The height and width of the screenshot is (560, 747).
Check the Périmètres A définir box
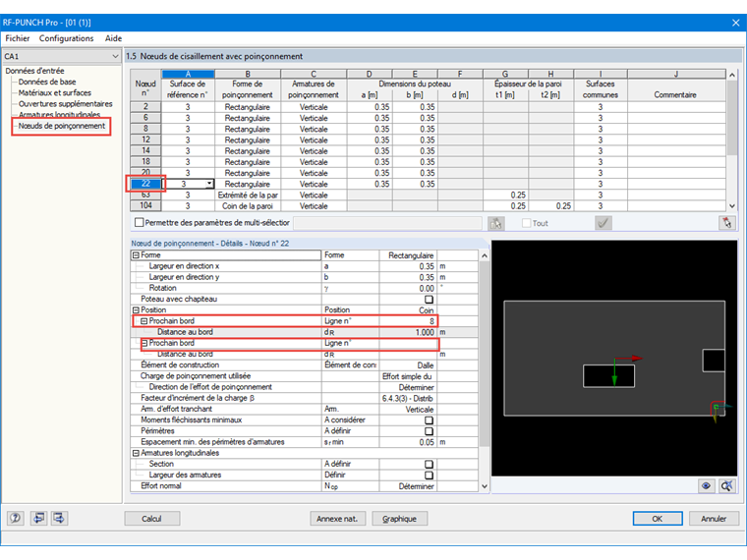[429, 431]
